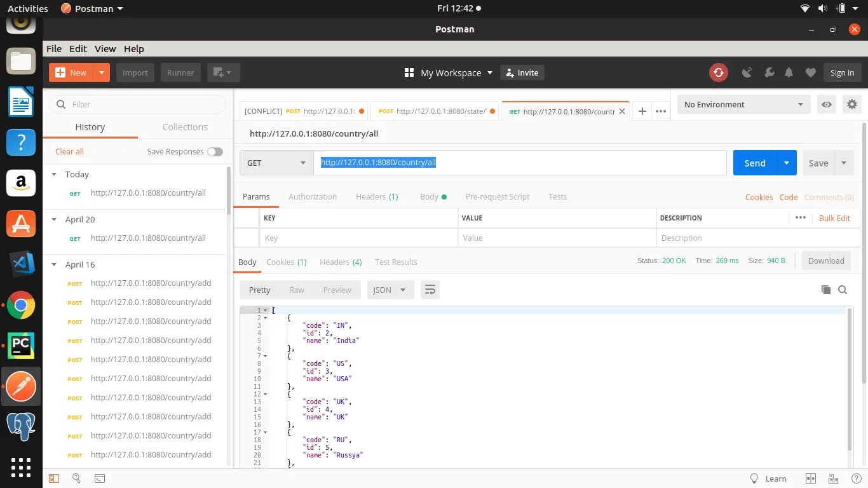Click the Import button
The height and width of the screenshot is (488, 868).
pyautogui.click(x=135, y=72)
